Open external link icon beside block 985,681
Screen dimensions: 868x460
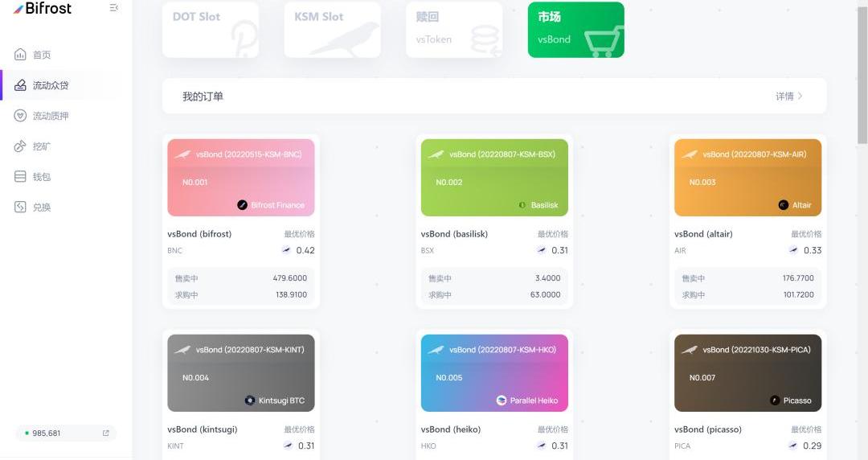pyautogui.click(x=105, y=433)
